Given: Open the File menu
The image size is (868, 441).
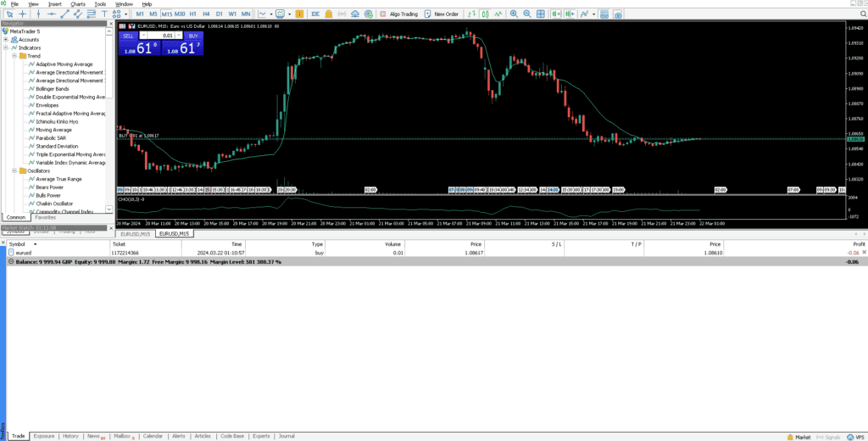Looking at the screenshot, I should (x=15, y=4).
